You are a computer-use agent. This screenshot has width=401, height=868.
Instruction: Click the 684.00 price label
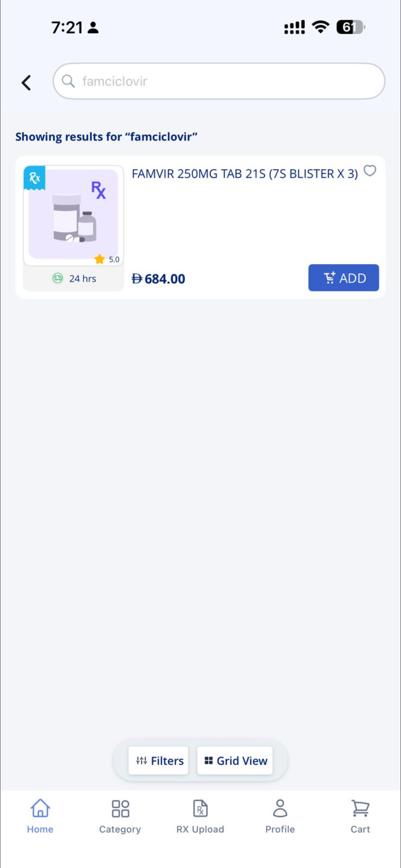pyautogui.click(x=158, y=279)
